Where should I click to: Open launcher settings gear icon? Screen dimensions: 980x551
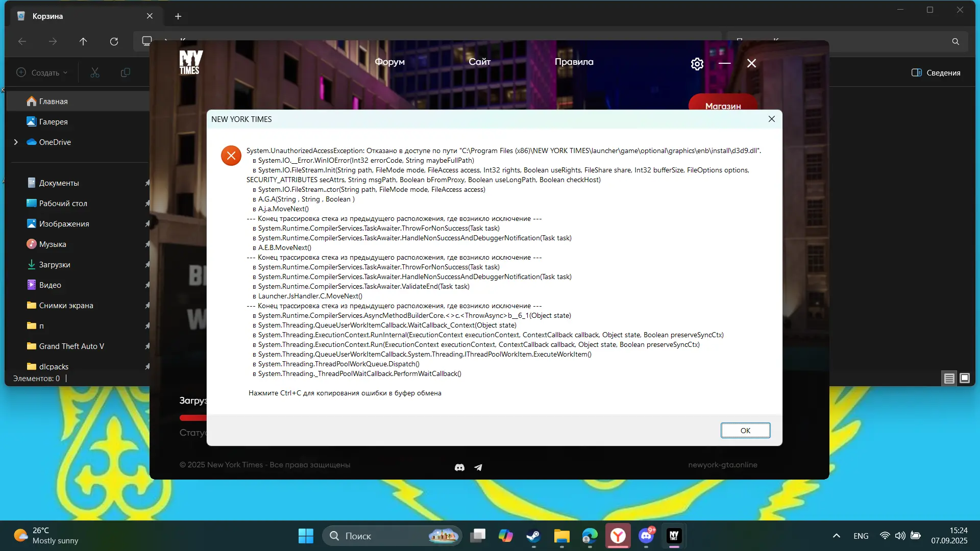tap(697, 64)
